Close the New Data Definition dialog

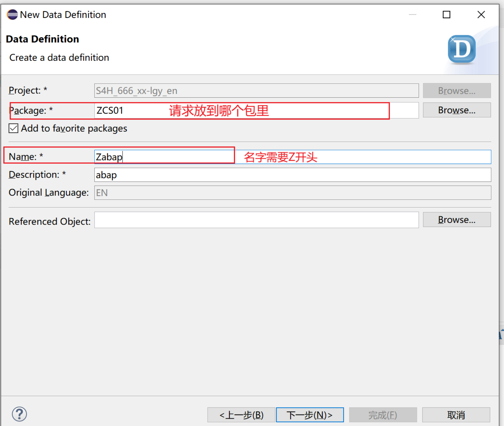point(481,15)
